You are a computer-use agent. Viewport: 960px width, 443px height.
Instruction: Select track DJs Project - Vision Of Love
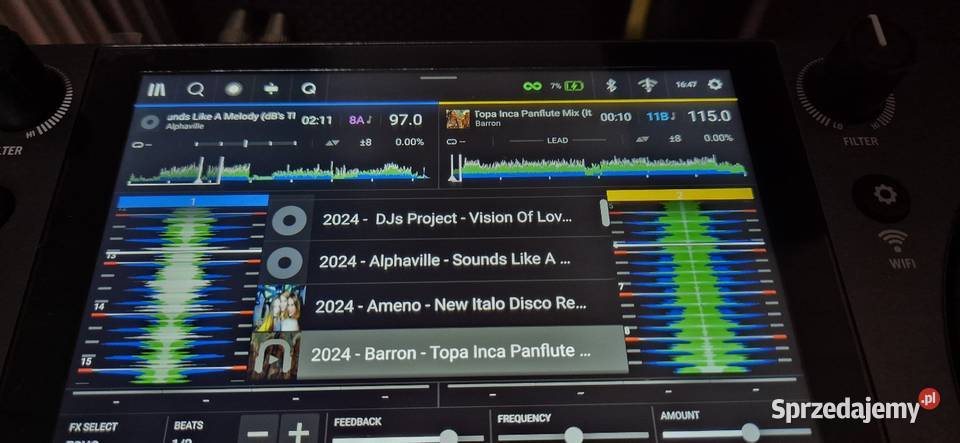[x=447, y=218]
